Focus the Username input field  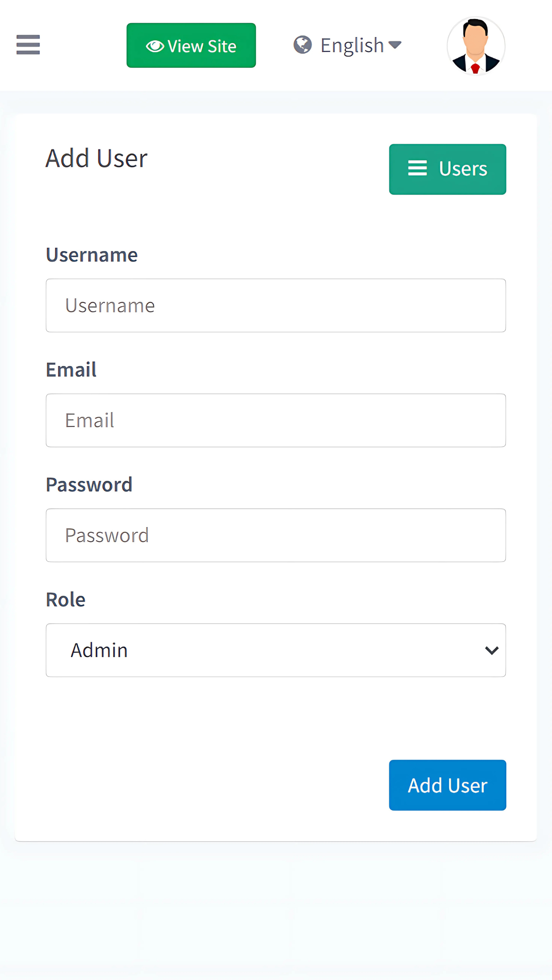[x=276, y=306]
